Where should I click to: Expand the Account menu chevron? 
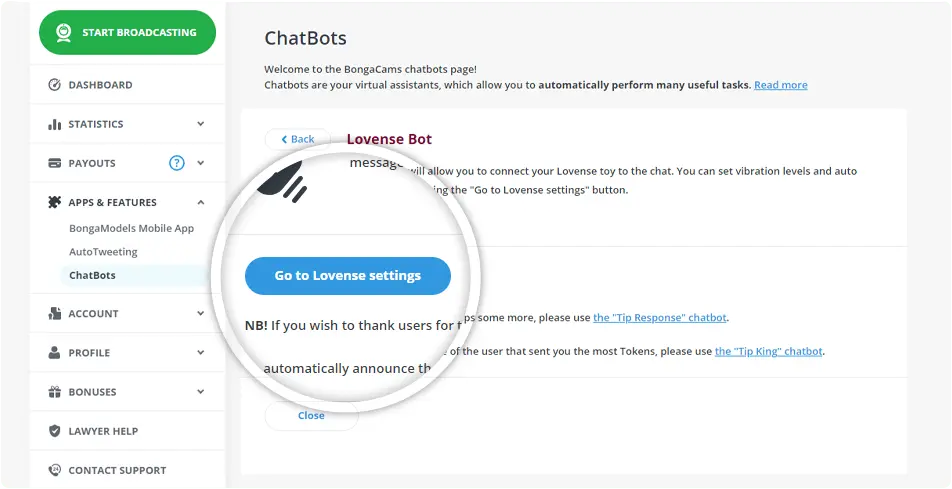(200, 313)
